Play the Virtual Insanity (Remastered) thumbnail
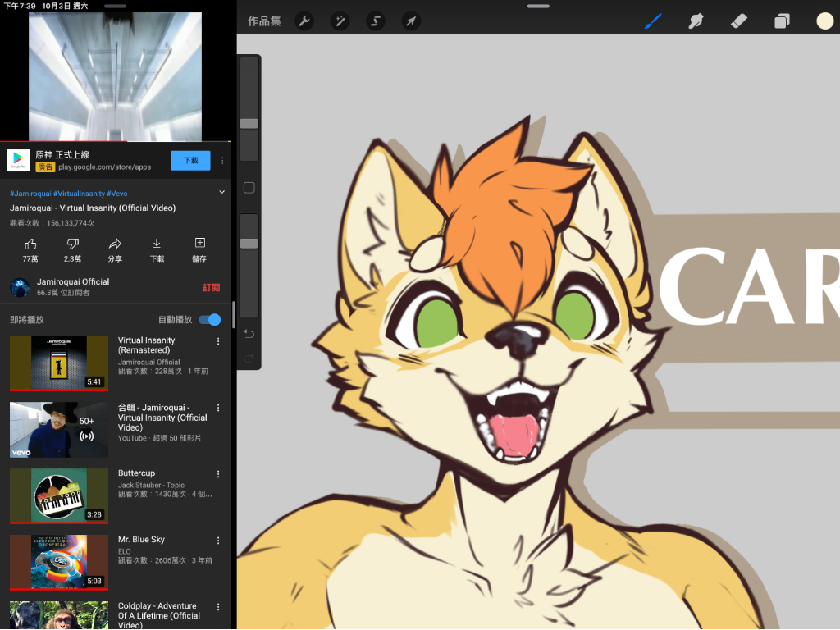 [59, 363]
